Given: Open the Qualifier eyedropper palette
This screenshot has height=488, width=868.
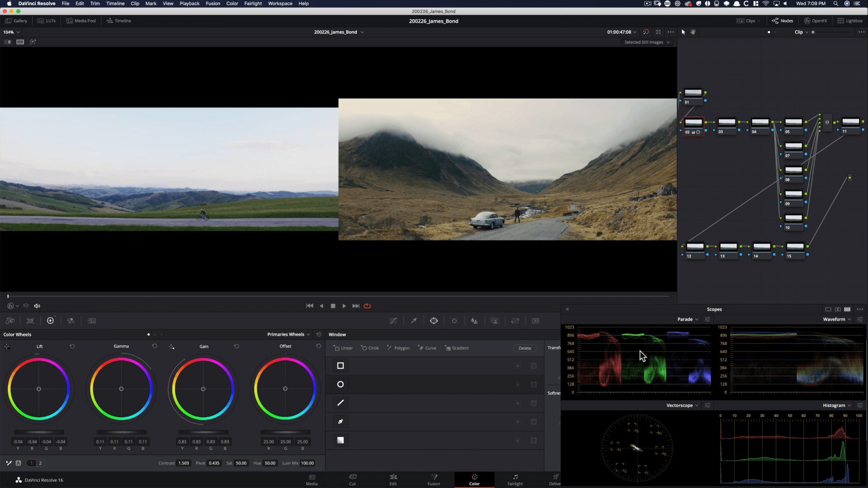Looking at the screenshot, I should [414, 321].
